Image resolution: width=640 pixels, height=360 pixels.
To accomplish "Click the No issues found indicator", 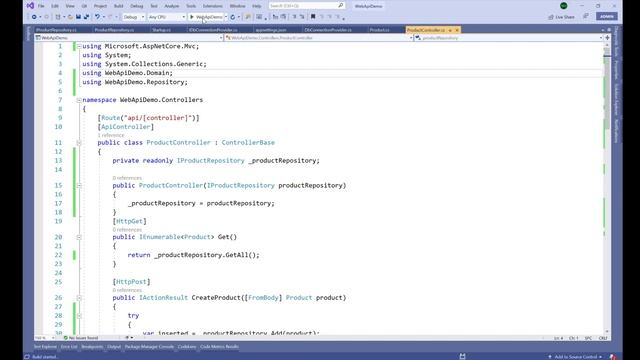I will pos(81,338).
